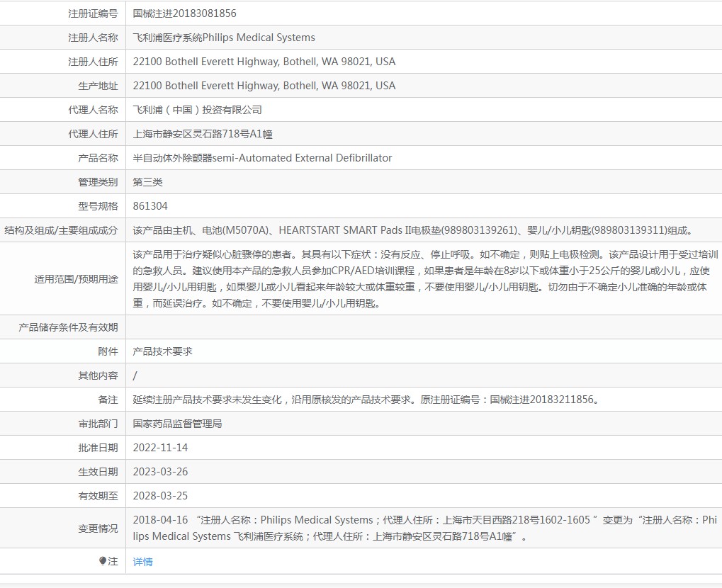Click the 管理类别 label
722x588 pixels.
click(x=98, y=182)
